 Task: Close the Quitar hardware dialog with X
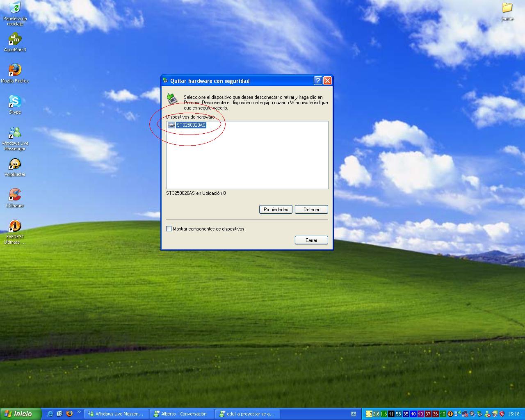pyautogui.click(x=327, y=80)
